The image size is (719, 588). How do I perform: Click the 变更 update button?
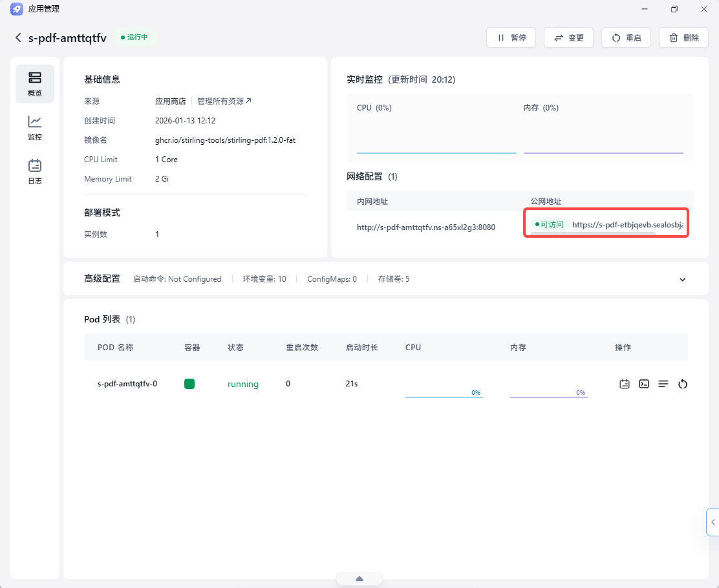tap(568, 37)
